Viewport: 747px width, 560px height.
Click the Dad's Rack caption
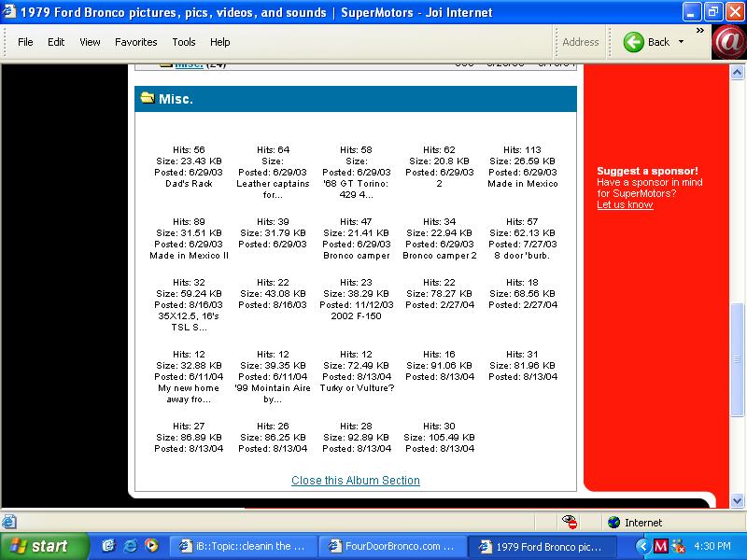point(189,184)
